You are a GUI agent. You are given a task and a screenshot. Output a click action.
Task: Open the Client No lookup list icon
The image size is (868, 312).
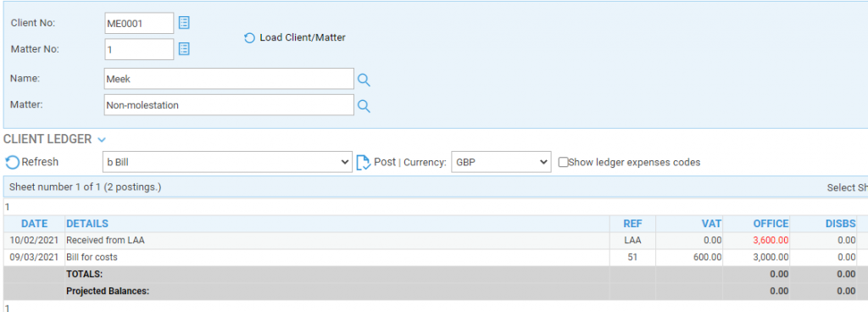tap(184, 23)
